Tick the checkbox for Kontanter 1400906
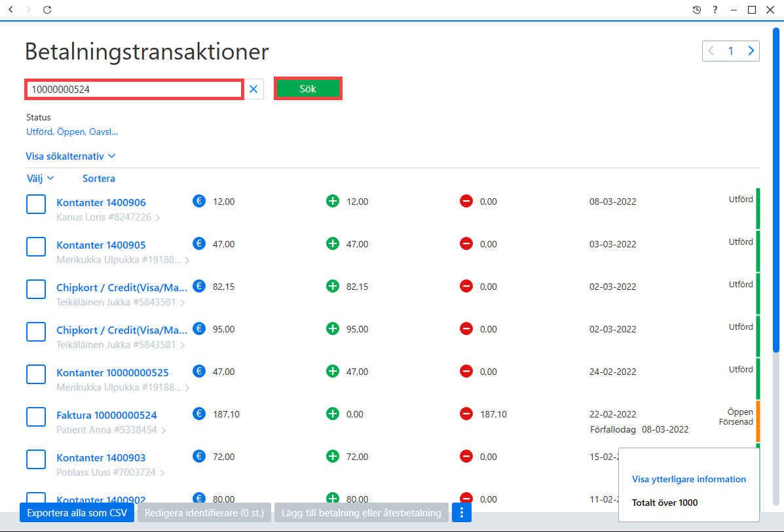 [36, 204]
